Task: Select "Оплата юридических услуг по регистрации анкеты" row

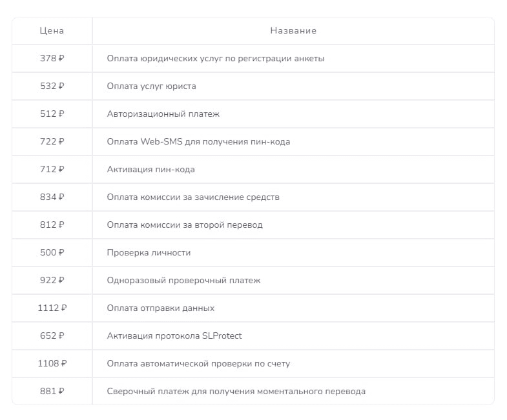Action: click(x=216, y=59)
